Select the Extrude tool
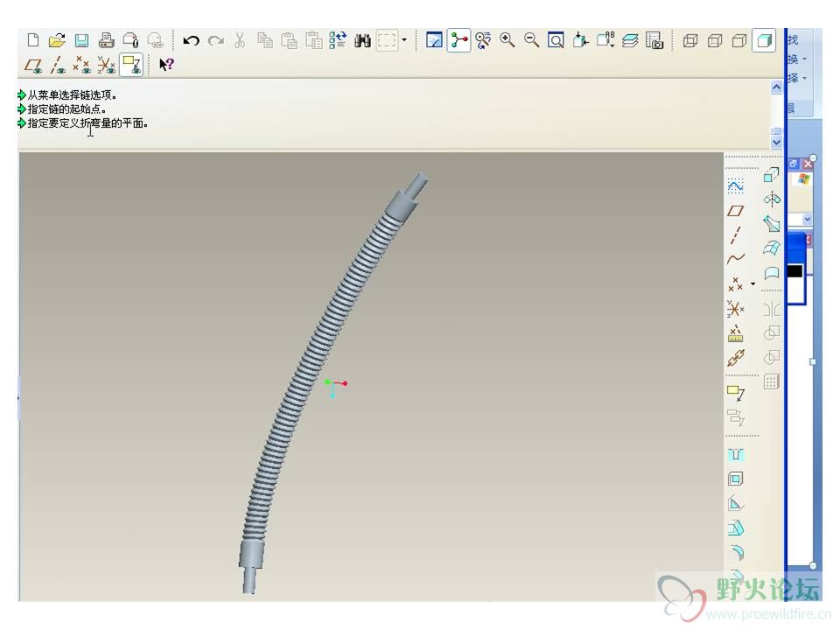840x630 pixels. 772,175
